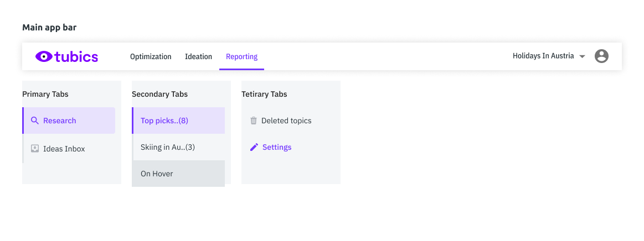
Task: Click the tubics eye logo icon
Action: (x=44, y=56)
